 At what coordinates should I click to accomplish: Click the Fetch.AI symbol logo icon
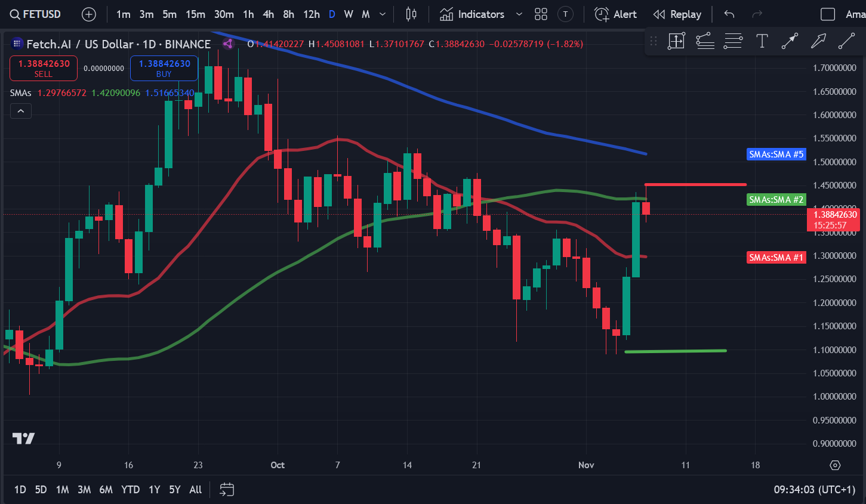point(17,44)
